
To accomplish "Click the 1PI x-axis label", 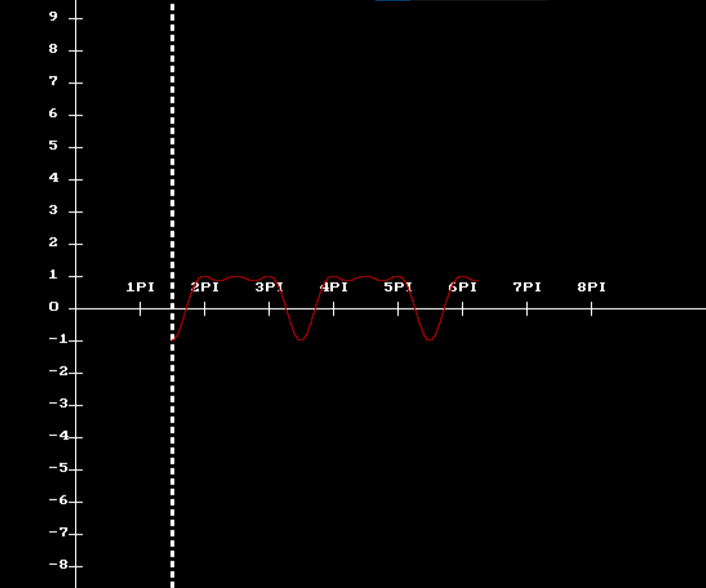I will point(140,287).
